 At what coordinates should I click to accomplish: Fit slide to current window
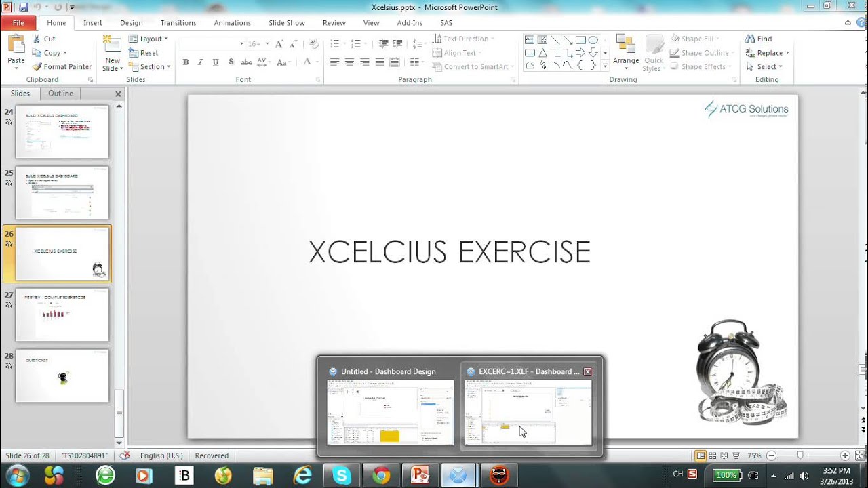[x=859, y=455]
